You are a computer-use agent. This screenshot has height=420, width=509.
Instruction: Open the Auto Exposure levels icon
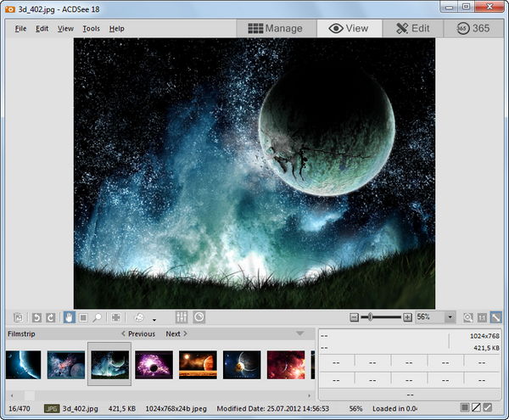pos(181,317)
